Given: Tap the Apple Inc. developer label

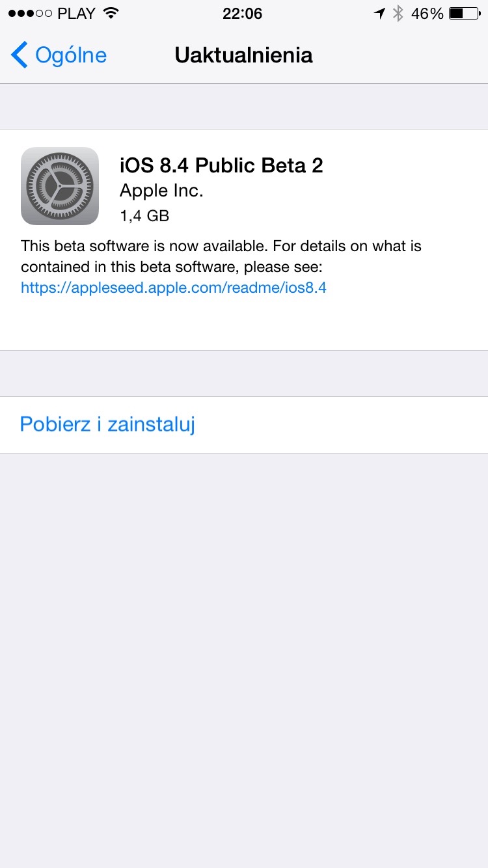Looking at the screenshot, I should point(162,191).
